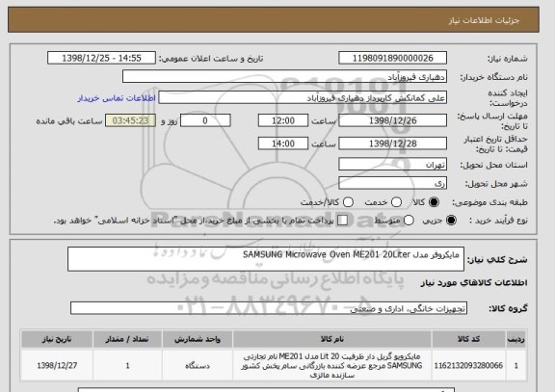The height and width of the screenshot is (392, 555).
Task: Click the جزئیات اطلاعات نیاز header title
Action: [x=484, y=20]
